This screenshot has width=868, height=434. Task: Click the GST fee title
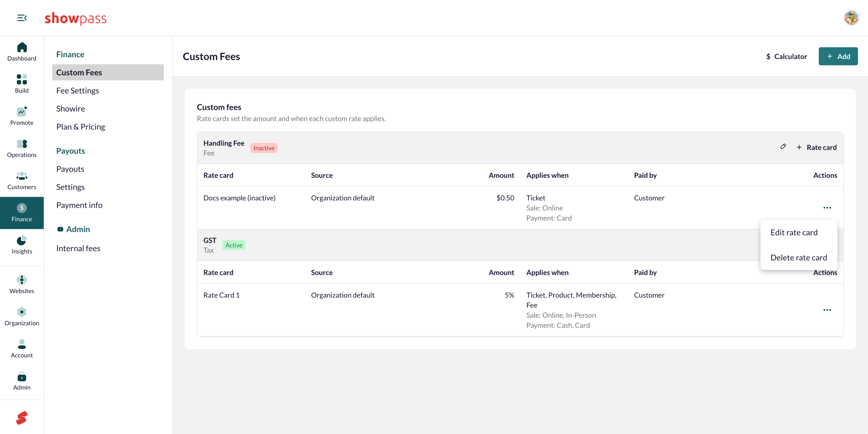tap(210, 240)
